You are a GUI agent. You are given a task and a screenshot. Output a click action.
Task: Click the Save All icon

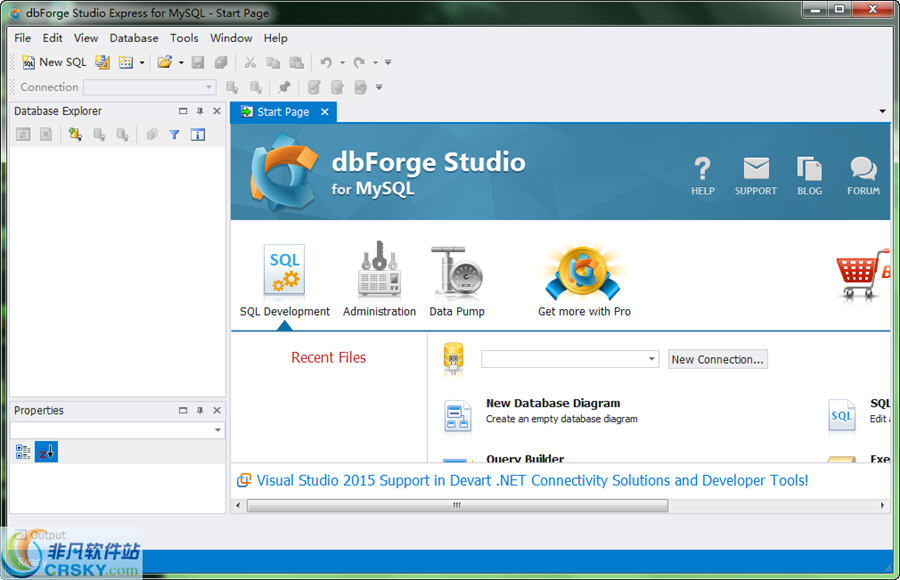tap(221, 62)
